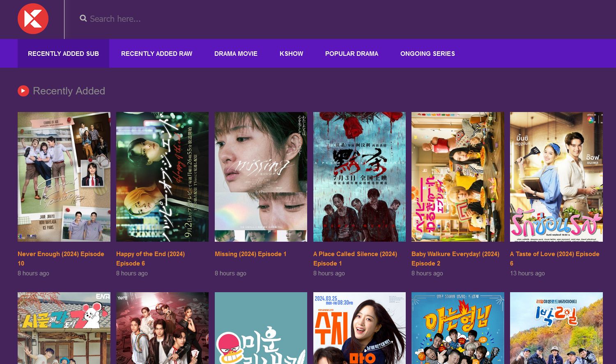Open the Drama Movie tab
The width and height of the screenshot is (616, 364).
(x=236, y=53)
